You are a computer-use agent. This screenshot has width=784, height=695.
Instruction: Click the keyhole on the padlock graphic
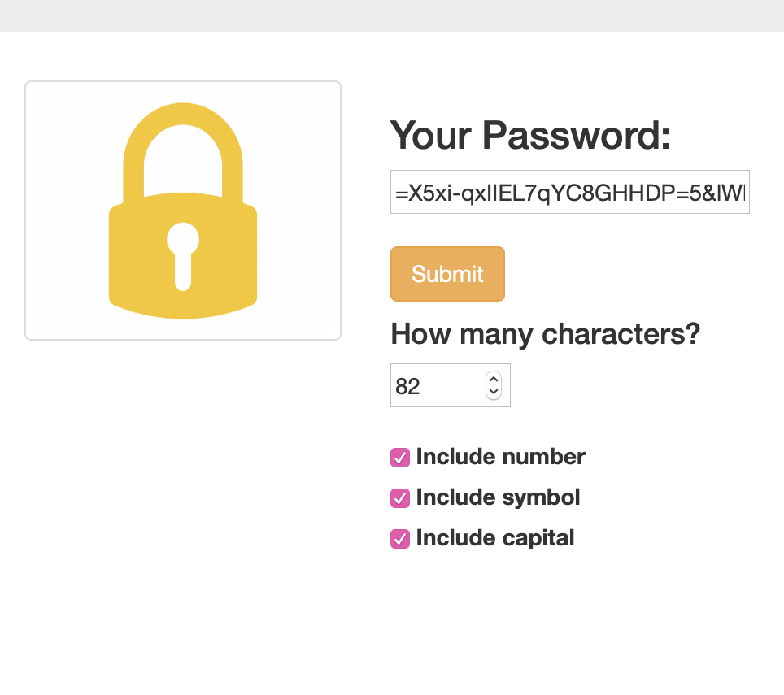click(183, 252)
